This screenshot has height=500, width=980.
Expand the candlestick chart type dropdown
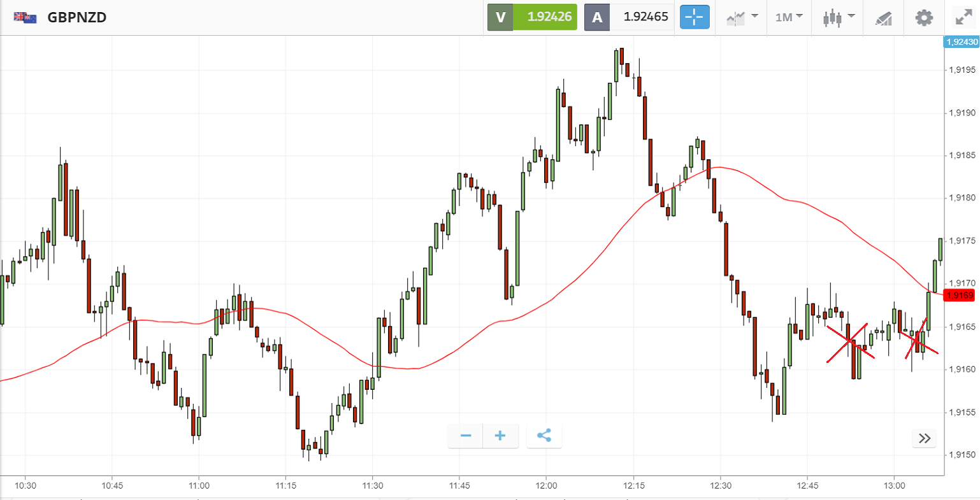(838, 17)
